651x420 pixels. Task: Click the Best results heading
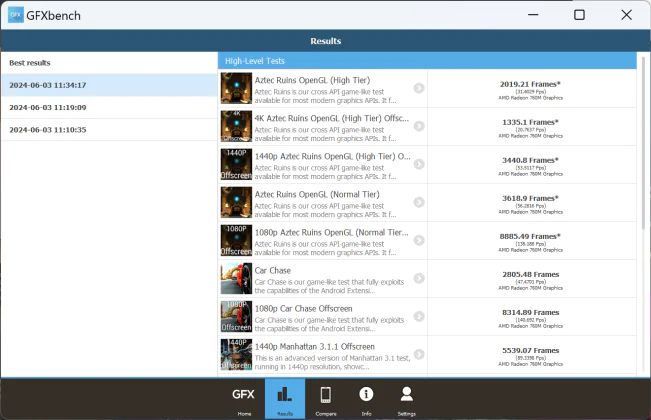(x=30, y=63)
